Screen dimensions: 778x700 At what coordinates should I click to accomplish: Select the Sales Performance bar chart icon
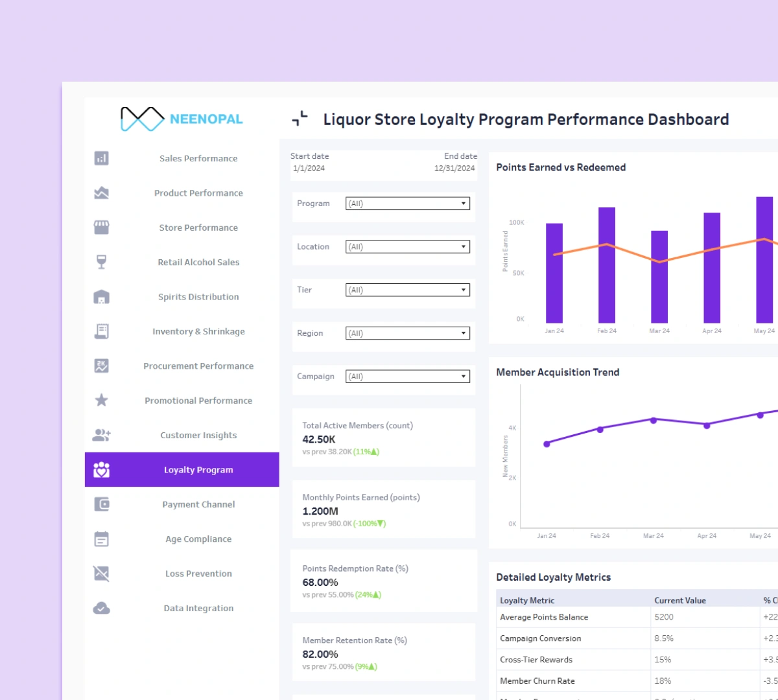tap(101, 158)
